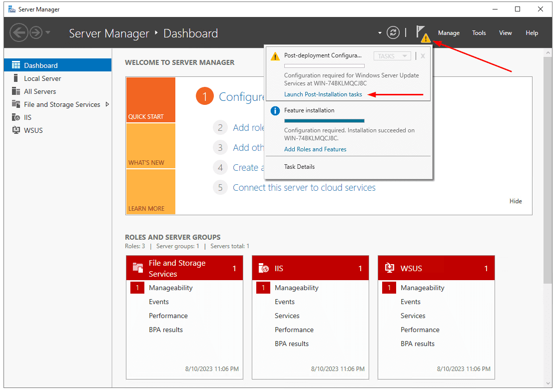Open Manageability in WSUS tile
Viewport: 555px width, 392px height.
pos(422,288)
